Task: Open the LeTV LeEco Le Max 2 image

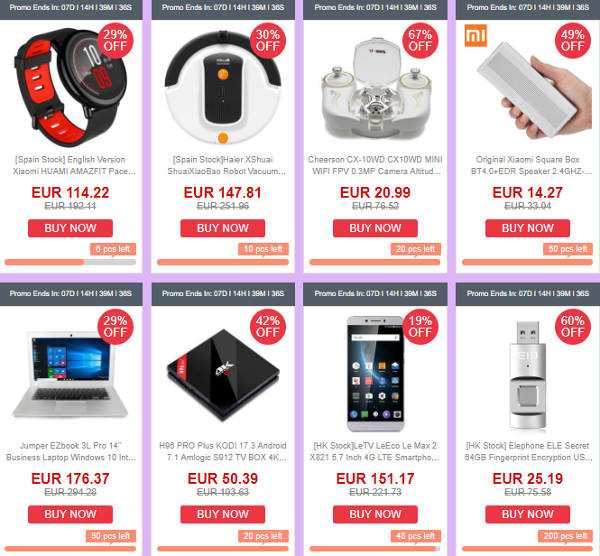Action: coord(375,374)
